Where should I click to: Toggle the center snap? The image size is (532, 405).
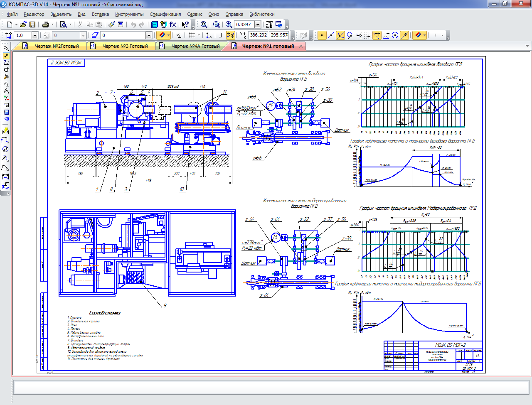click(x=395, y=35)
